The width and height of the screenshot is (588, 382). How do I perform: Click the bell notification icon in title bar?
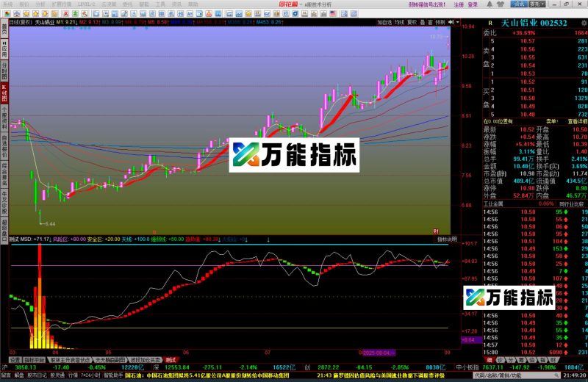[490, 4]
